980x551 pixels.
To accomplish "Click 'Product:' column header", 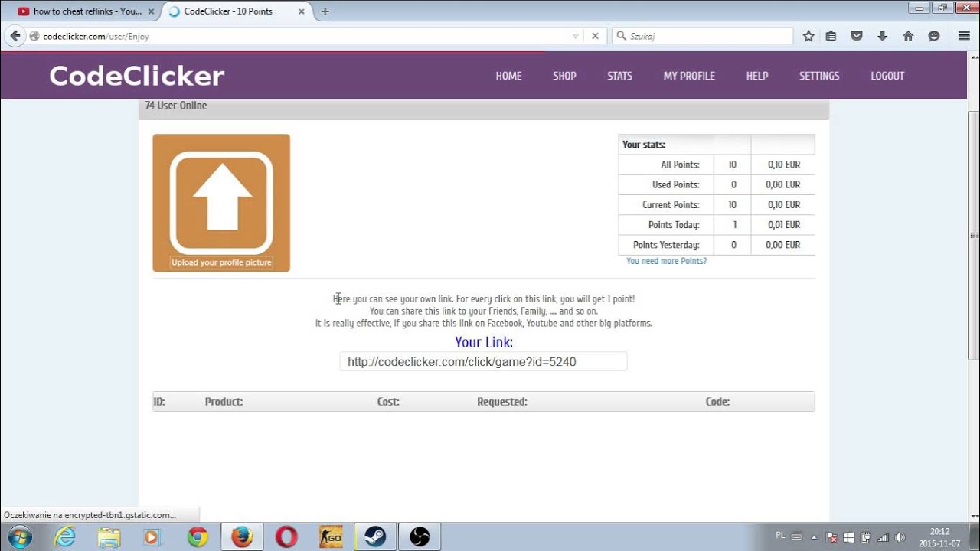I will tap(224, 402).
